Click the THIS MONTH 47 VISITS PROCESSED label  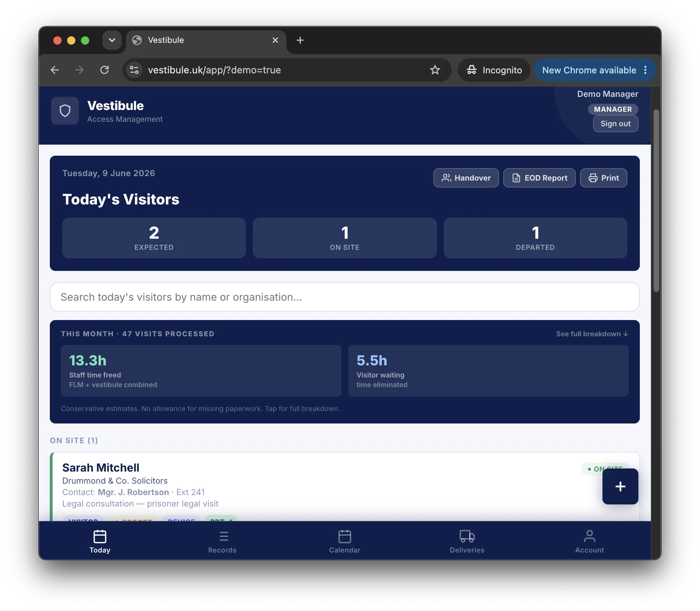point(138,334)
